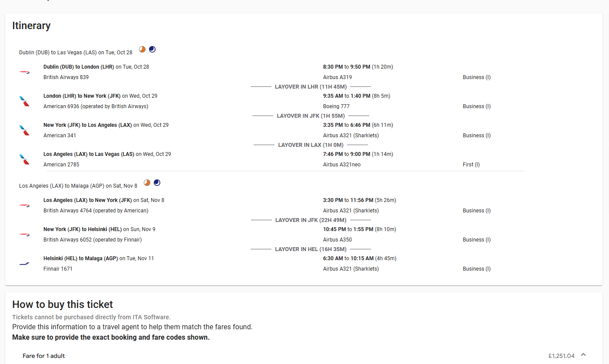Collapse the Fare for 1 adult section
This screenshot has width=609, height=364.
tap(583, 355)
